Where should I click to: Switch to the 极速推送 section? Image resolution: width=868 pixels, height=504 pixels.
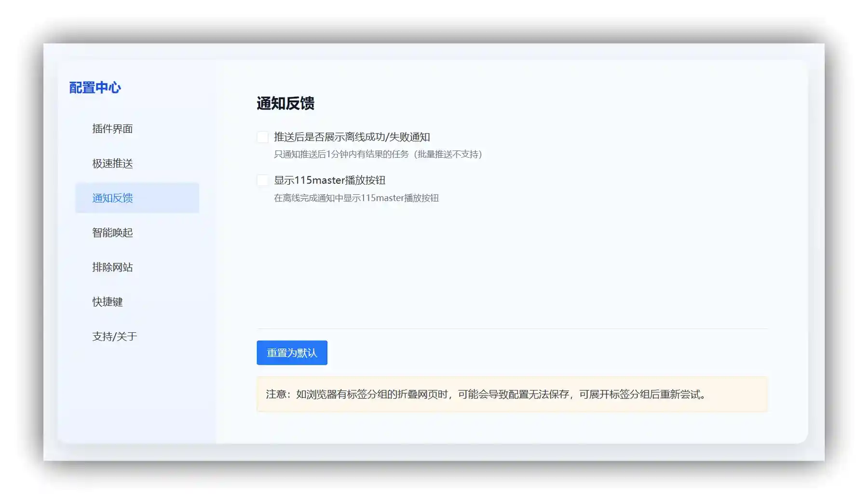[113, 163]
